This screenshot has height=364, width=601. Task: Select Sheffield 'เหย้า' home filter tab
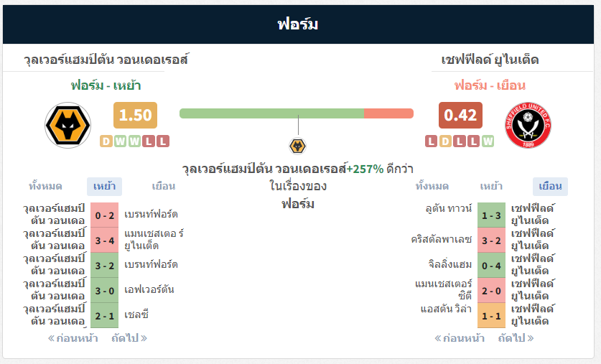[x=491, y=187]
